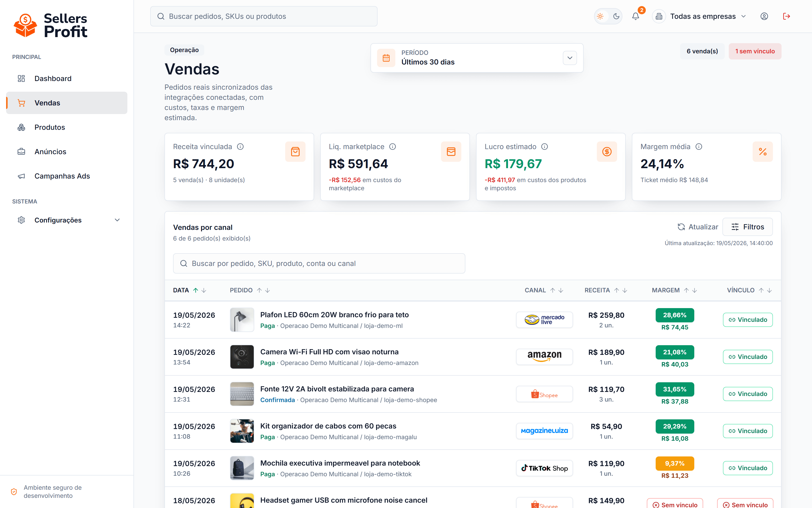Image resolution: width=812 pixels, height=508 pixels.
Task: Sort RECEITA column ascending
Action: (617, 290)
